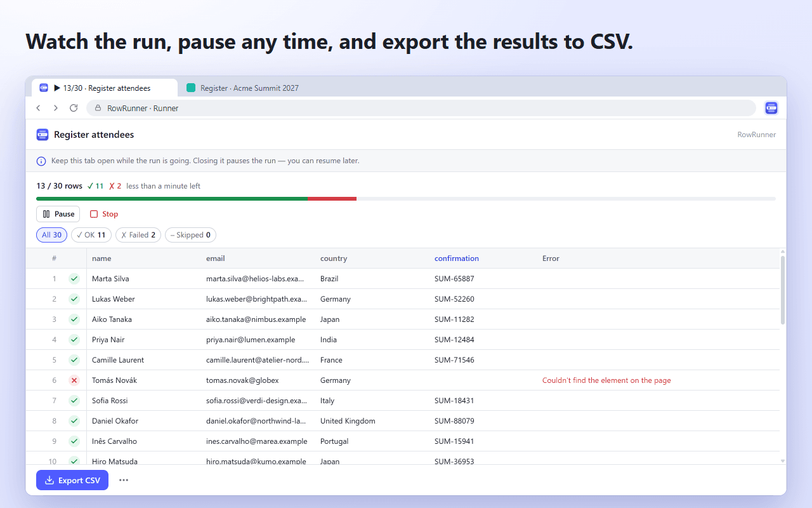Pause the running job
This screenshot has width=812, height=508.
tap(58, 214)
